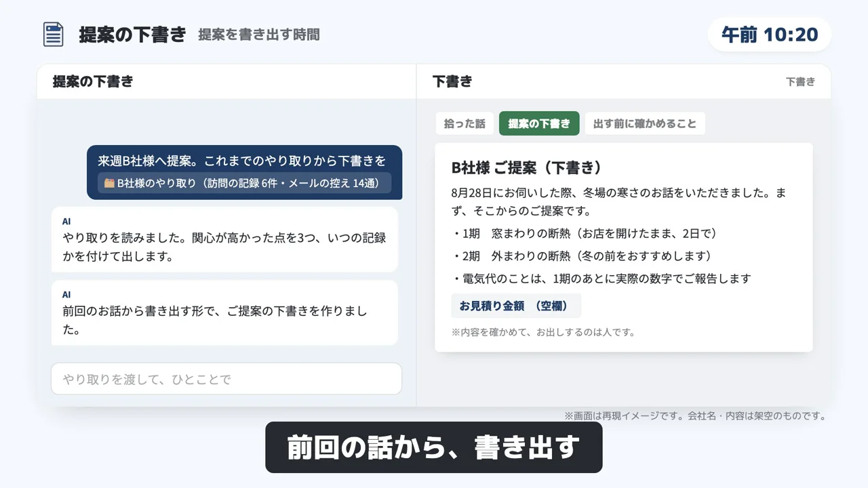Viewport: 868px width, 488px height.
Task: Switch to the 拾った話 tab
Action: pos(465,123)
